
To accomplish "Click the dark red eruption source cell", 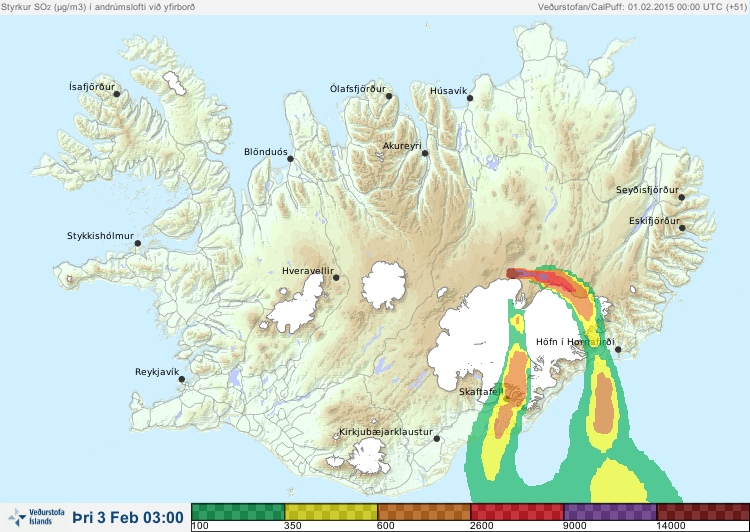I will [x=512, y=273].
